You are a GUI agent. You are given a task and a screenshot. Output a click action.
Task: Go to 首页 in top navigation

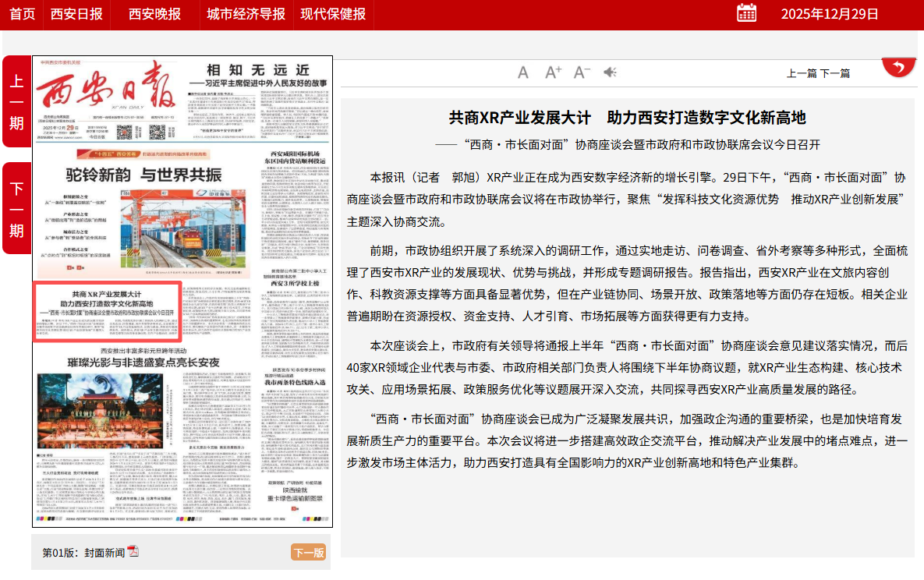(x=22, y=14)
